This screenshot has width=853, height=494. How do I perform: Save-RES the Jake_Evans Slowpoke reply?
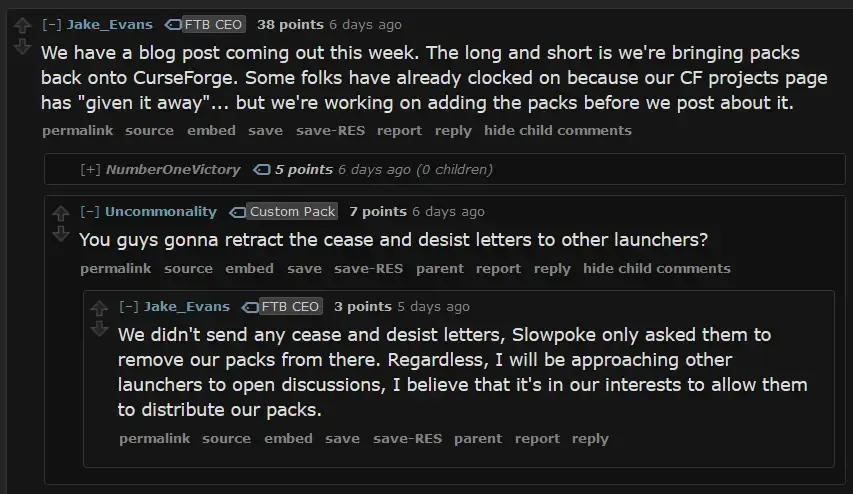click(407, 439)
